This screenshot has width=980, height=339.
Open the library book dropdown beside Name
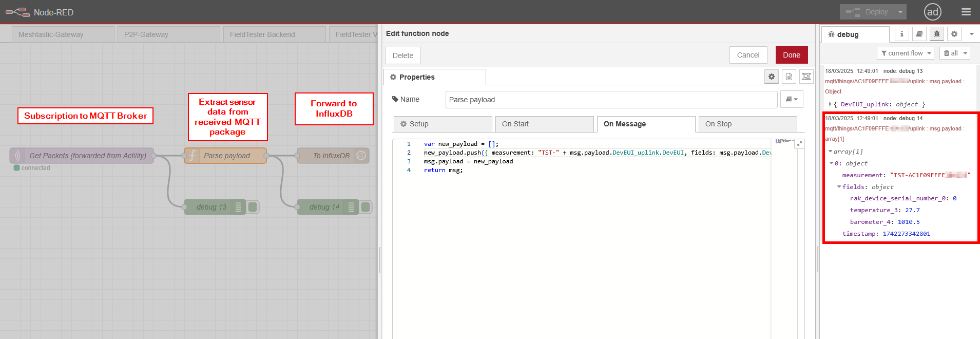coord(792,99)
